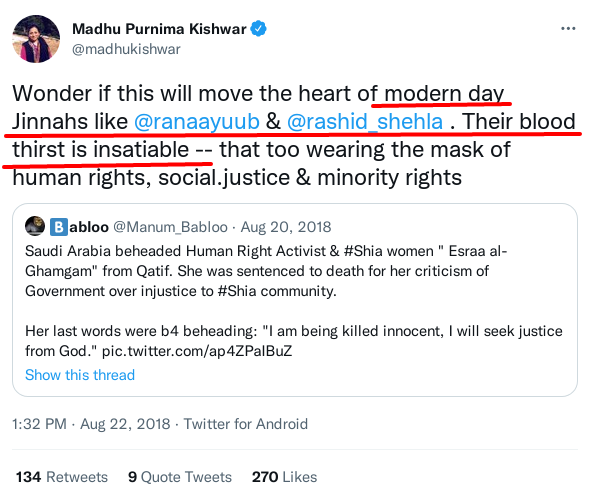Open the three-dot more options menu
The width and height of the screenshot is (594, 489).
click(568, 28)
